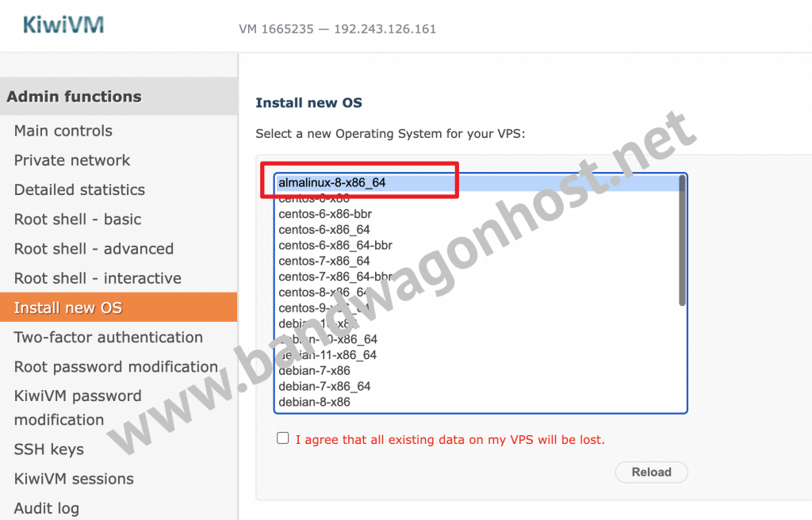Select Install new OS menu item
The image size is (812, 520).
[x=119, y=308]
